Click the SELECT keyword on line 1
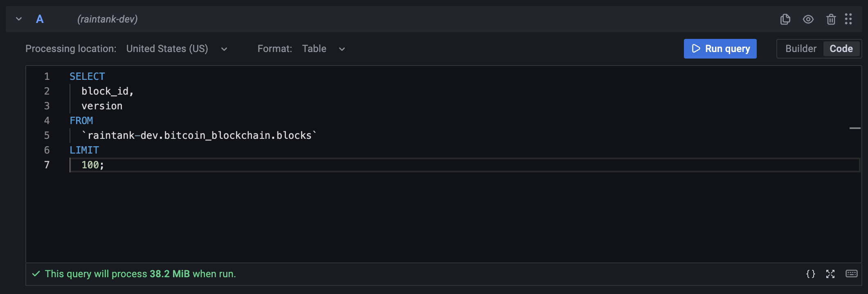The height and width of the screenshot is (294, 868). click(x=87, y=77)
